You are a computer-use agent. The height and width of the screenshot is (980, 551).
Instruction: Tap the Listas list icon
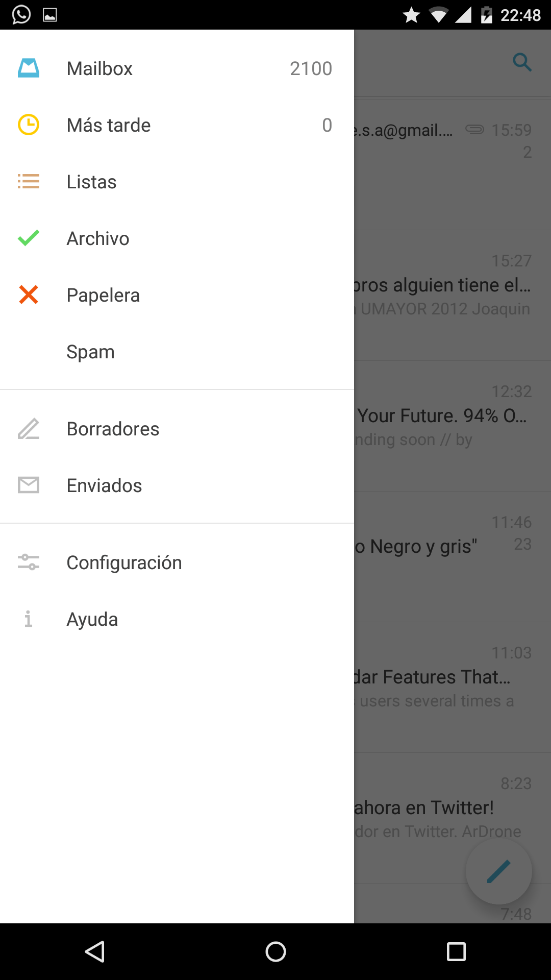pyautogui.click(x=29, y=182)
